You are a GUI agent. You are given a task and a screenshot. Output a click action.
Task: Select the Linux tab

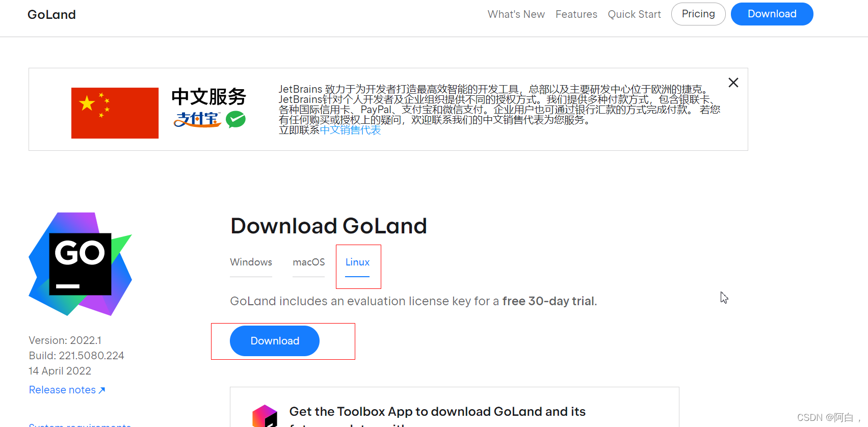coord(357,262)
